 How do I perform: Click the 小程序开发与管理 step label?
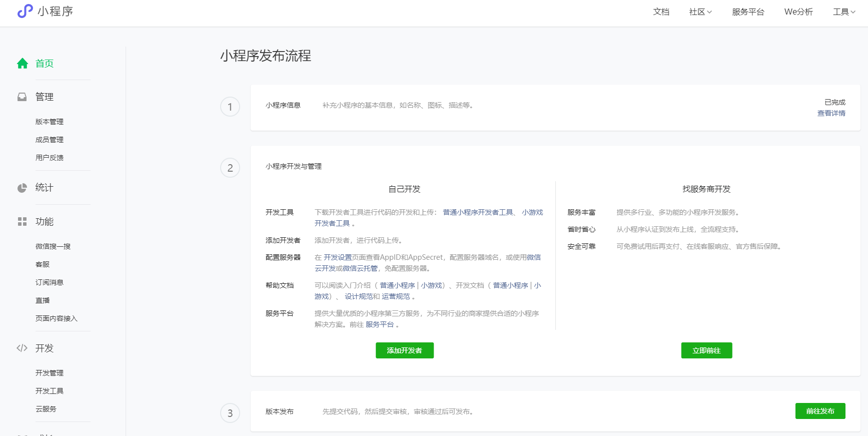point(294,166)
